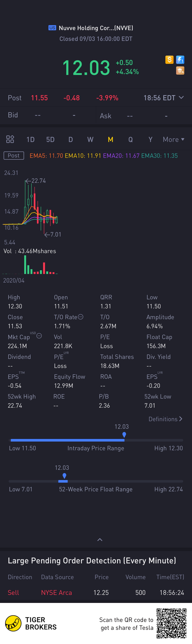Switch to the 1D chart tab
Screen dimensions: 192x644
[x=30, y=139]
